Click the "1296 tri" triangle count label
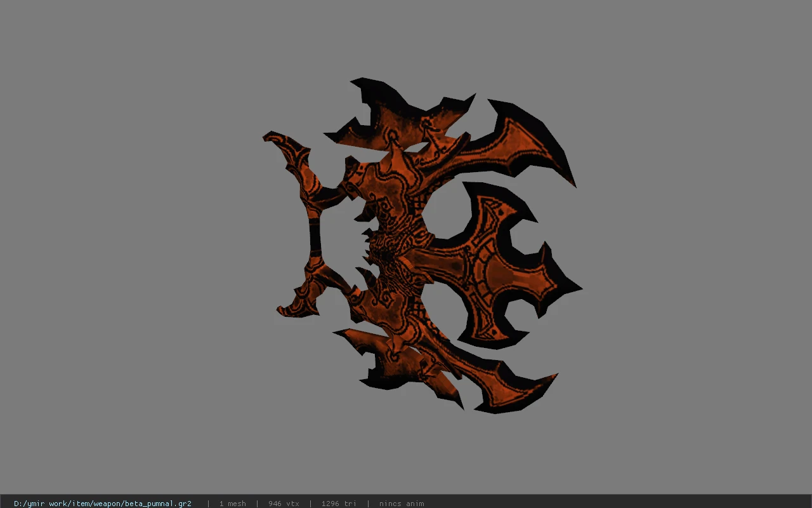Viewport: 812px width, 508px height. point(339,503)
